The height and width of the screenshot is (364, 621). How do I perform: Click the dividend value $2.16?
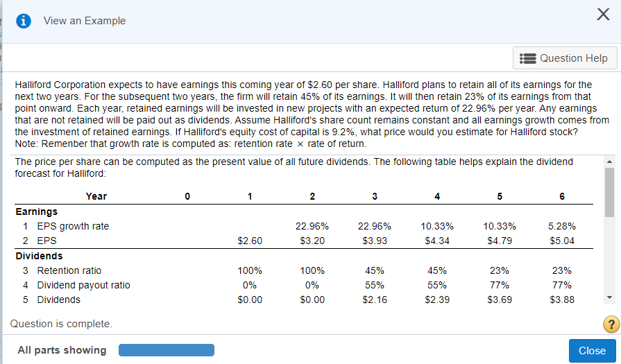click(375, 300)
